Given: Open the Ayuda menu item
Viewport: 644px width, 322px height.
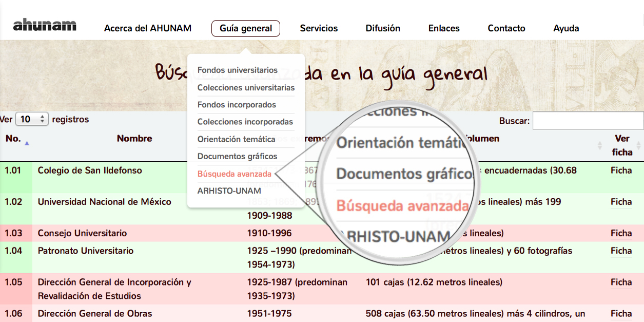Looking at the screenshot, I should [x=566, y=28].
